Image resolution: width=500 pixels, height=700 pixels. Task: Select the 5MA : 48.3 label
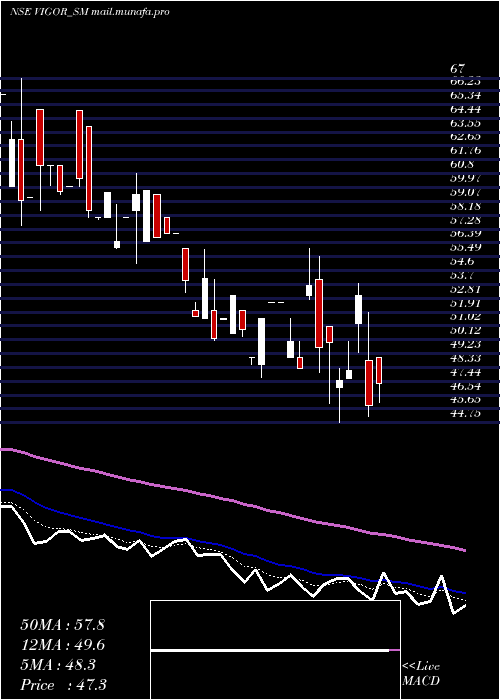click(x=58, y=665)
